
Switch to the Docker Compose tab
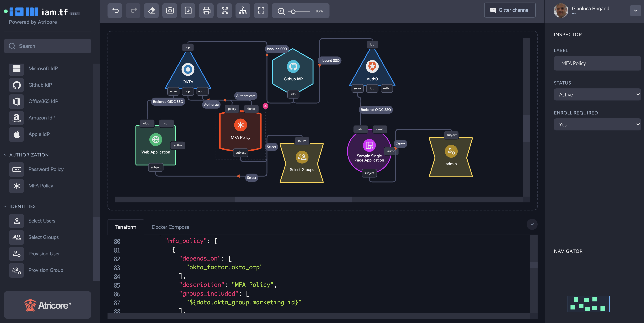170,227
